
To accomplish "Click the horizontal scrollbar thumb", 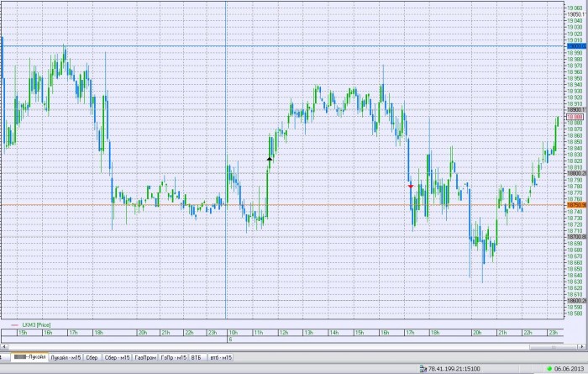I will tap(554, 347).
